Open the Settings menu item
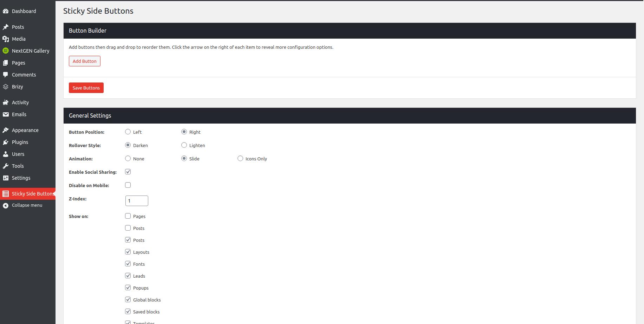Image resolution: width=644 pixels, height=324 pixels. pos(28,178)
